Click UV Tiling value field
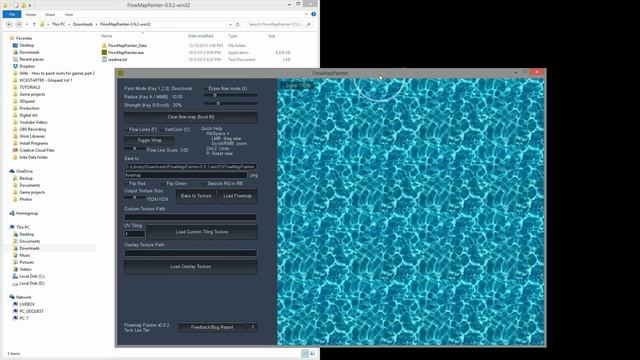640x360 pixels. point(135,234)
